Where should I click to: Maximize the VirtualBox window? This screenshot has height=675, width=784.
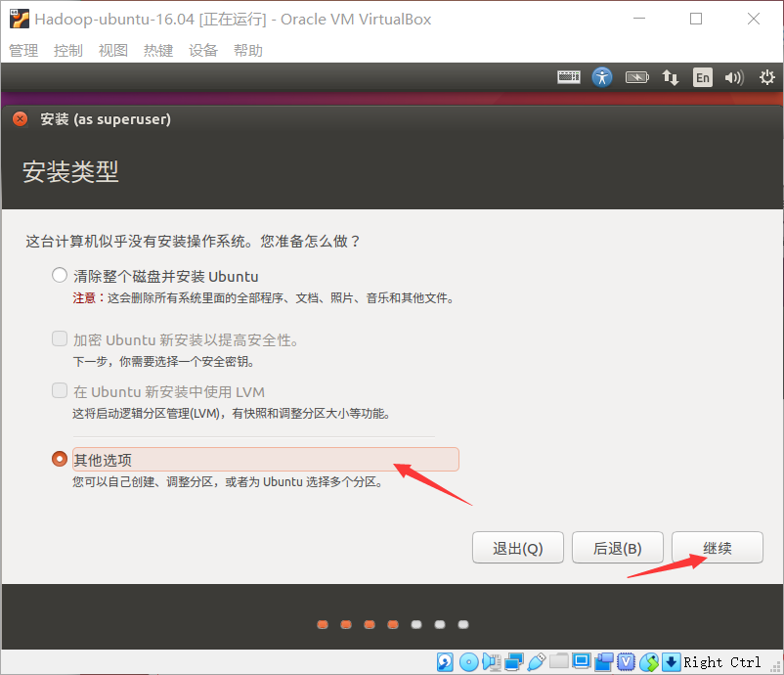pyautogui.click(x=696, y=19)
